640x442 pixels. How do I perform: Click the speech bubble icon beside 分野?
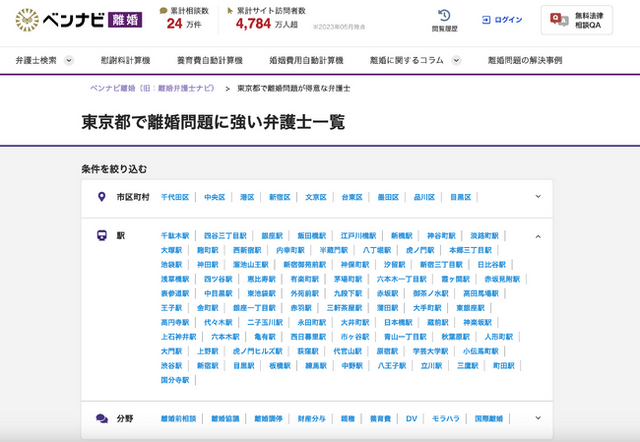(x=101, y=418)
